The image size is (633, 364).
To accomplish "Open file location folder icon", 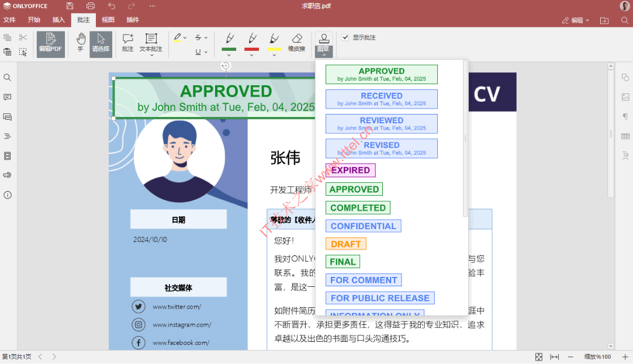I will click(604, 20).
